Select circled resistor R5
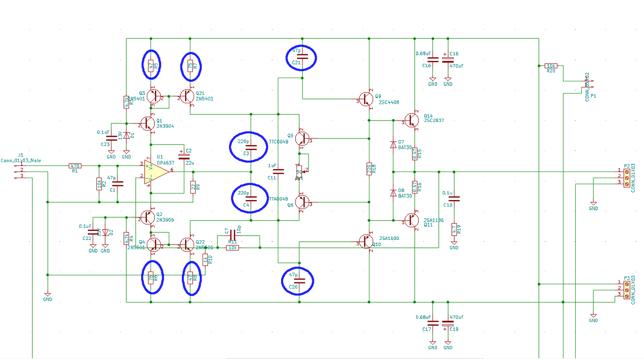The height and width of the screenshot is (359, 644). pyautogui.click(x=151, y=66)
